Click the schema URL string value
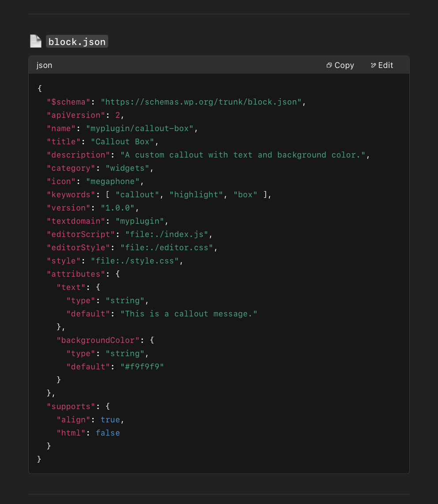The image size is (438, 504). pyautogui.click(x=201, y=102)
